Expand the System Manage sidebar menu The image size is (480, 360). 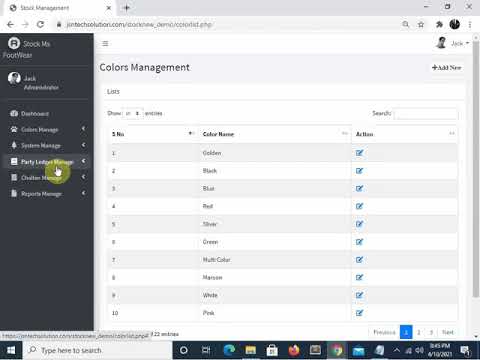point(47,145)
